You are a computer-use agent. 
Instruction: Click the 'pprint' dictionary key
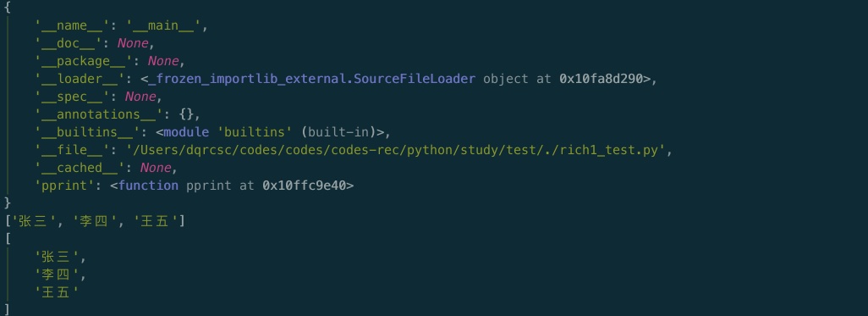click(65, 186)
